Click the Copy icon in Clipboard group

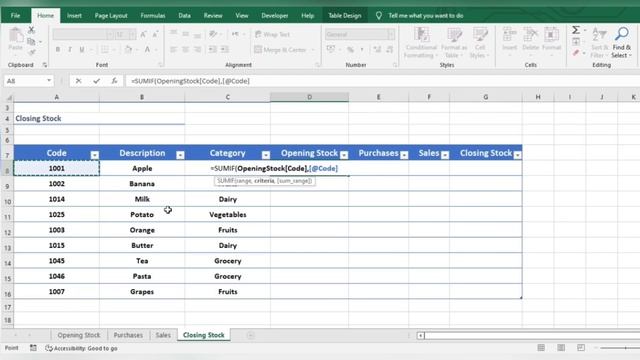(31, 41)
